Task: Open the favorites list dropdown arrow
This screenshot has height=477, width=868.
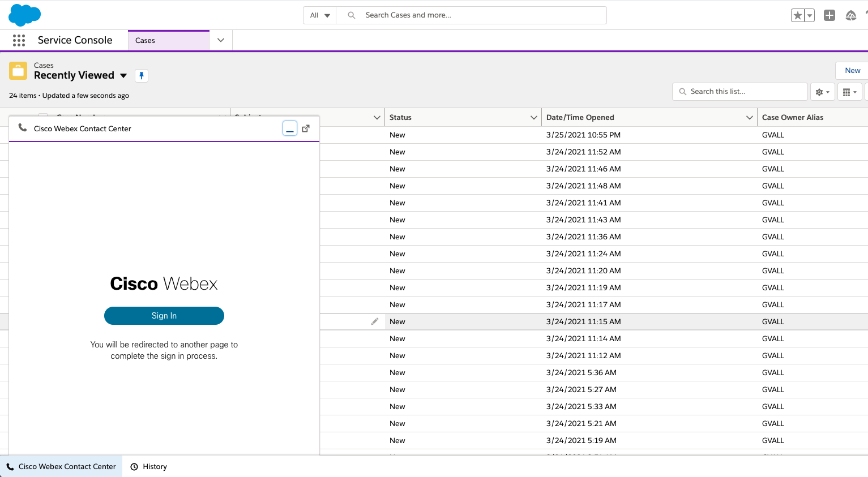Action: tap(810, 16)
